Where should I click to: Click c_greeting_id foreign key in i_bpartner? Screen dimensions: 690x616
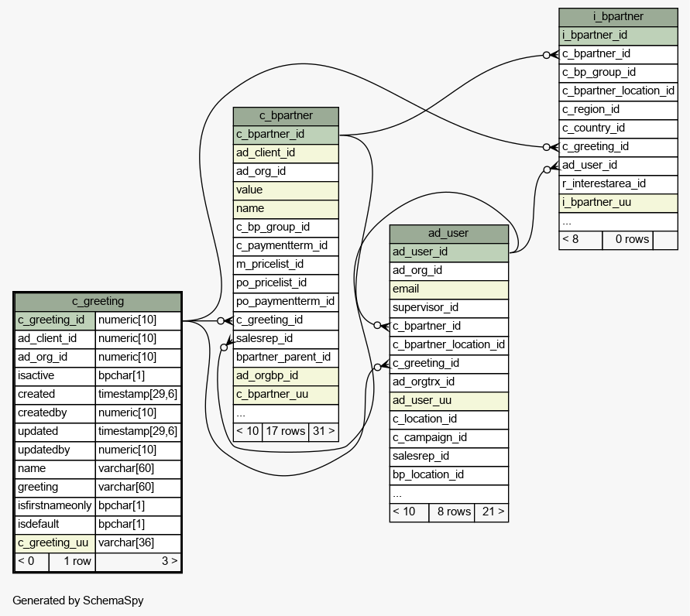[x=618, y=147]
